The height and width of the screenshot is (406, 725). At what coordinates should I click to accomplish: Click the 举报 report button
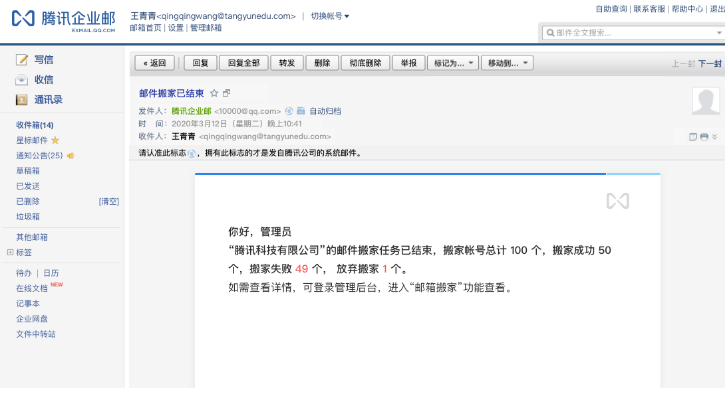tap(409, 63)
